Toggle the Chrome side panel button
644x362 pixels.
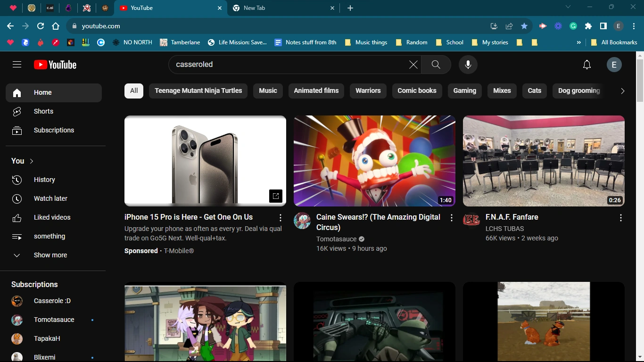[603, 26]
